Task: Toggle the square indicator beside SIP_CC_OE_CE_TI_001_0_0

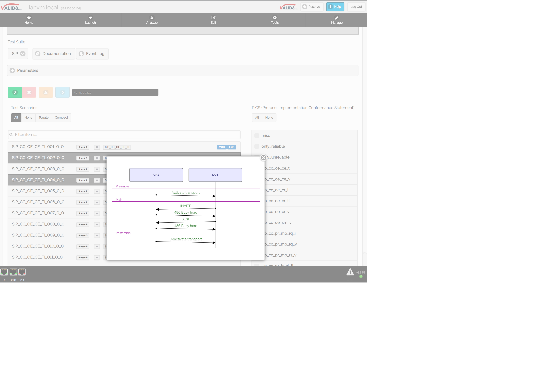Action: click(97, 147)
